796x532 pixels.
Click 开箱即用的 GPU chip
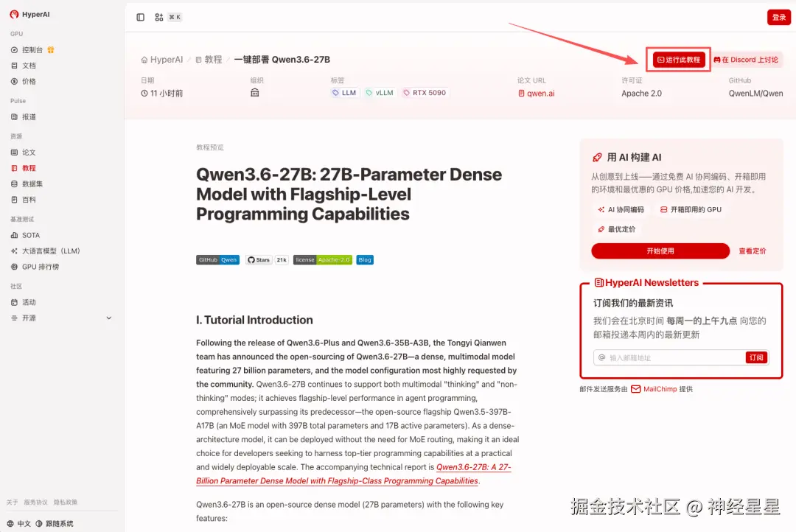(691, 209)
